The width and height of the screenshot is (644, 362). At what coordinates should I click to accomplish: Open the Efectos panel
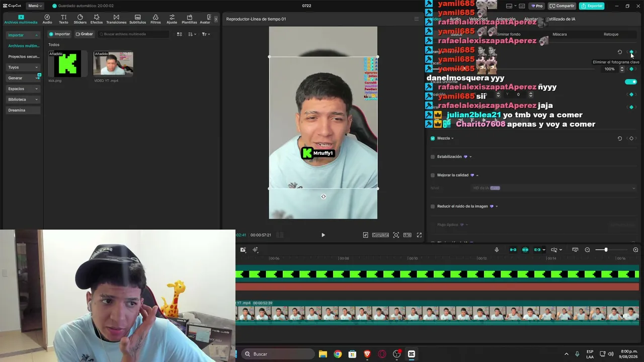pyautogui.click(x=97, y=19)
